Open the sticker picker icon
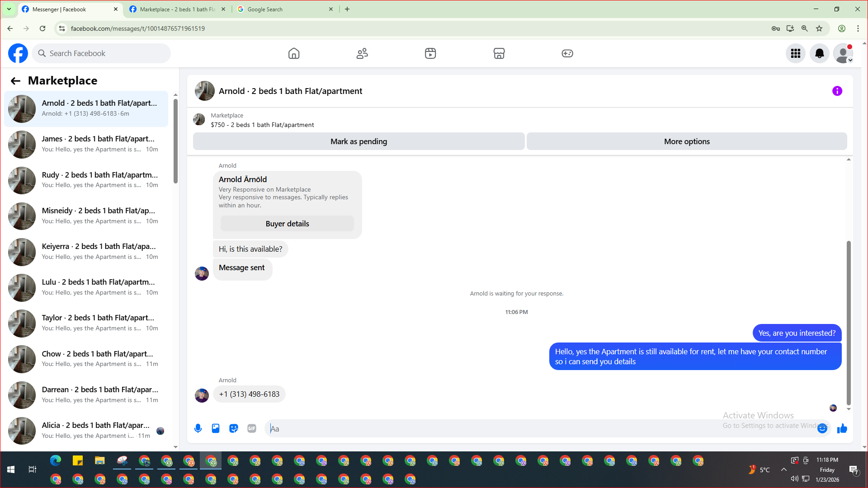The height and width of the screenshot is (488, 868). point(234,428)
